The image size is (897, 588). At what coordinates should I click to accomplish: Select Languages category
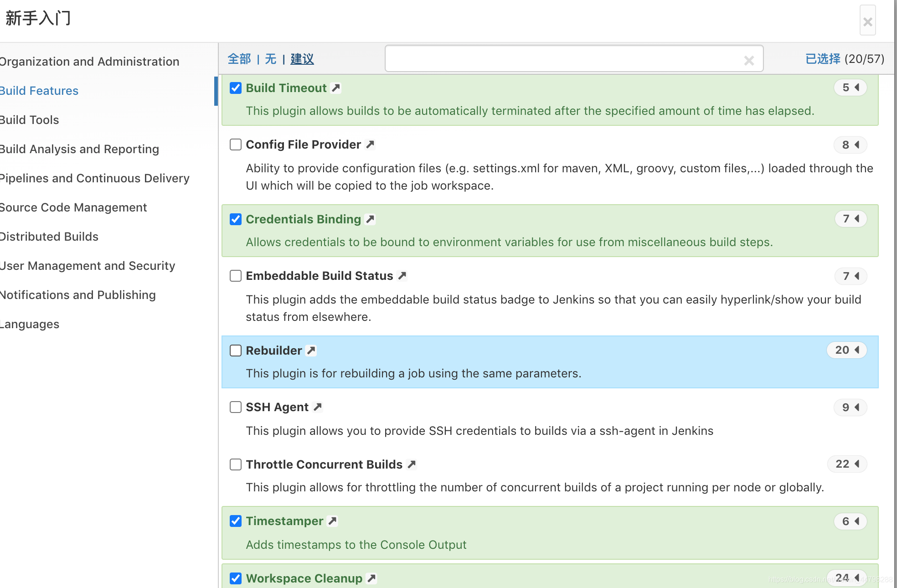[x=30, y=324]
